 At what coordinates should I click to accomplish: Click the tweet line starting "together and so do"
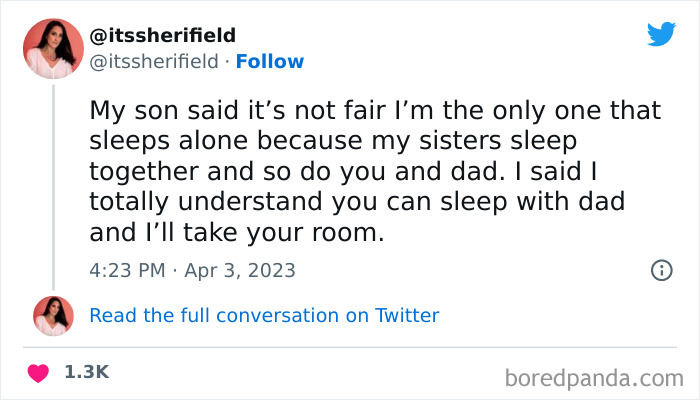coord(352,171)
